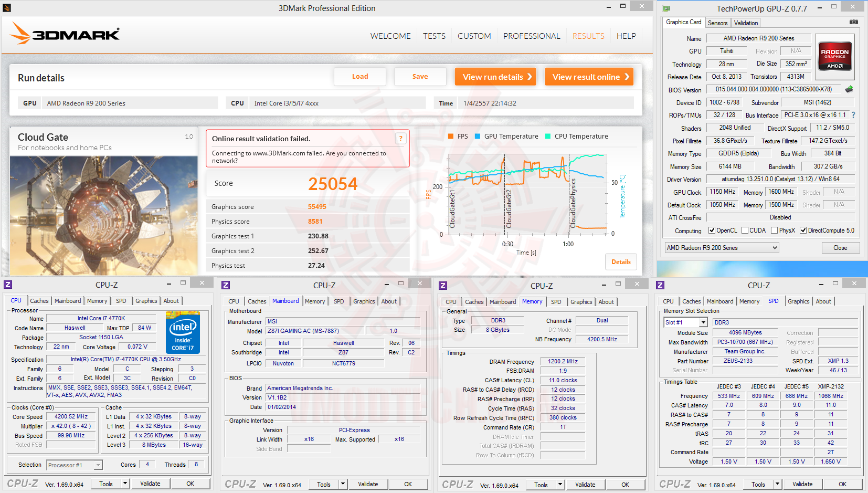The width and height of the screenshot is (868, 493).
Task: Open the About tab in the CPU-Z Mainboard window
Action: pyautogui.click(x=389, y=301)
